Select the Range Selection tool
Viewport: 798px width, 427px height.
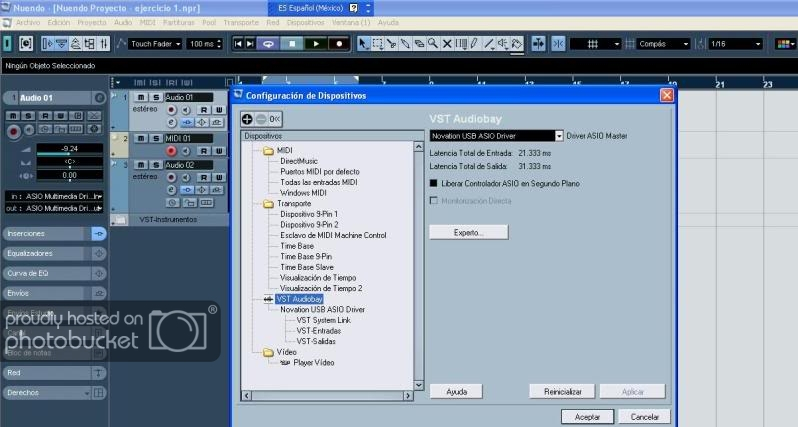pos(377,43)
